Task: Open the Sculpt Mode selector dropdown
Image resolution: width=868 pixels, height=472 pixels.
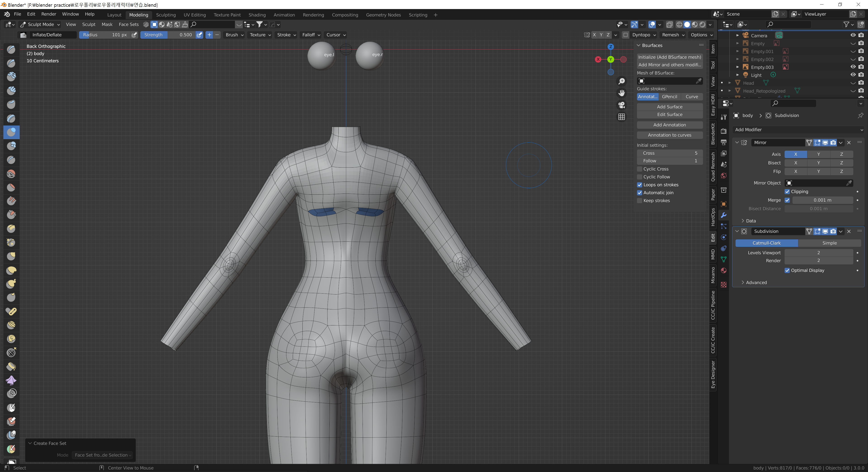Action: (x=40, y=24)
